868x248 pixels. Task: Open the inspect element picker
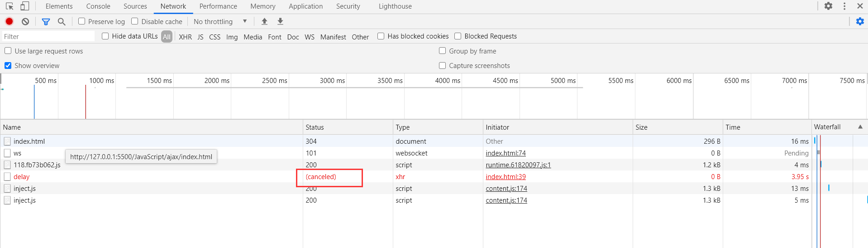pyautogui.click(x=10, y=6)
